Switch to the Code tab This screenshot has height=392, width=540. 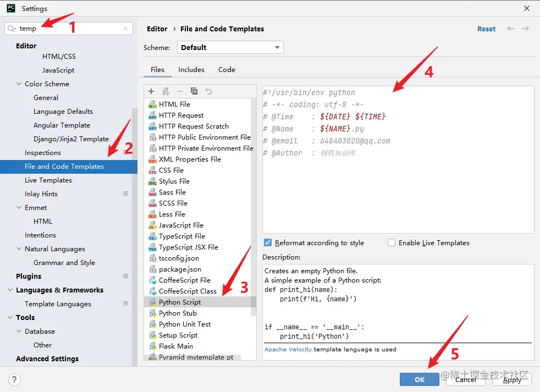coord(227,70)
